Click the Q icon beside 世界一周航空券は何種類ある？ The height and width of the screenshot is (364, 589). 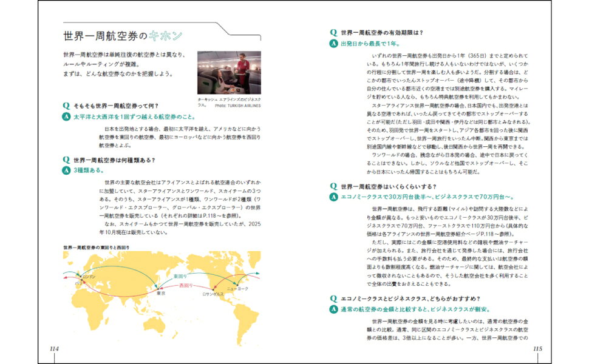[x=66, y=160]
